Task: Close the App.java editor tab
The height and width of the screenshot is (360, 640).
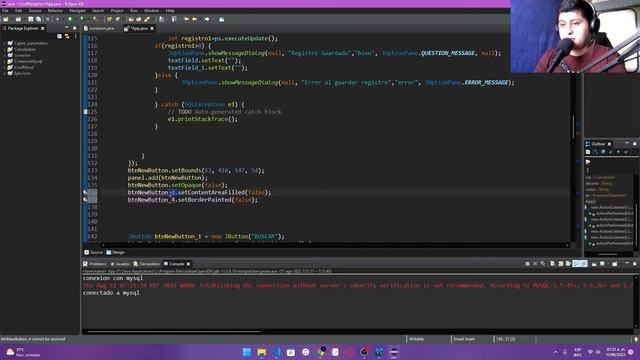Action: tap(152, 28)
